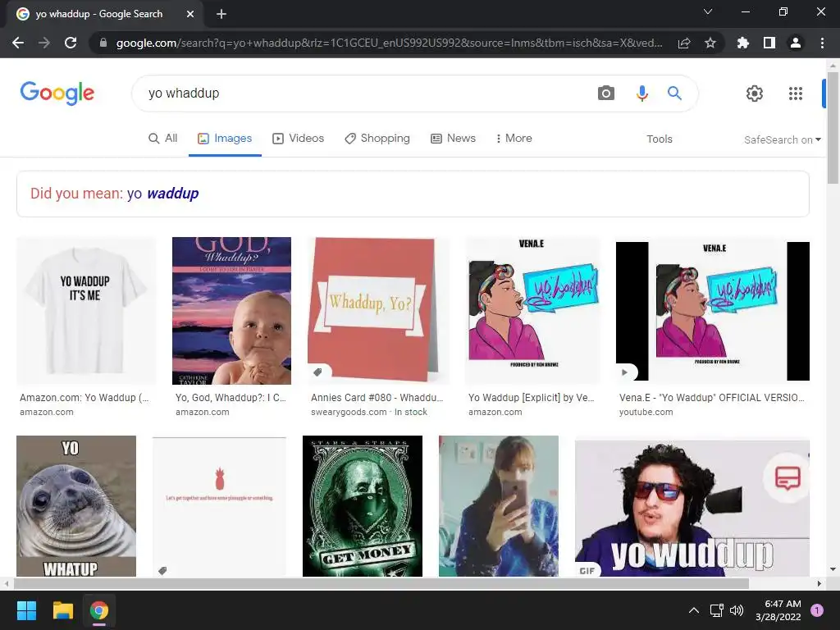Open a new browser tab

pos(221,14)
